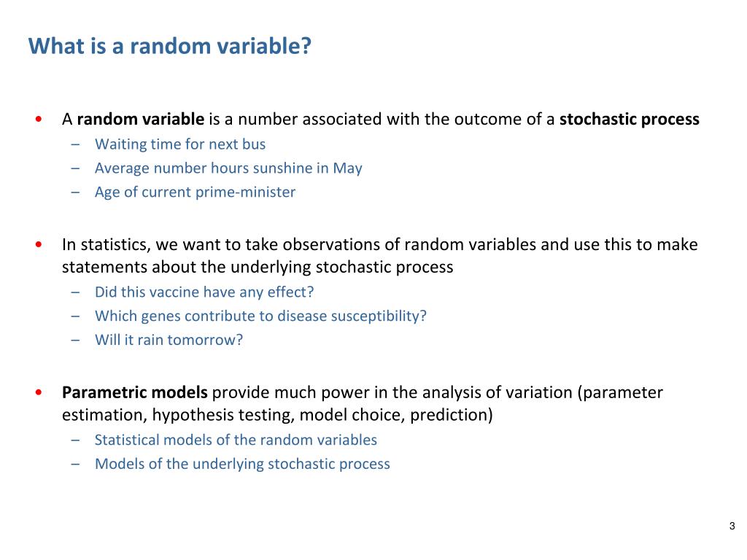This screenshot has height=560, width=747.
Task: Click 'Did this vaccine have any effect?'
Action: pos(204,292)
